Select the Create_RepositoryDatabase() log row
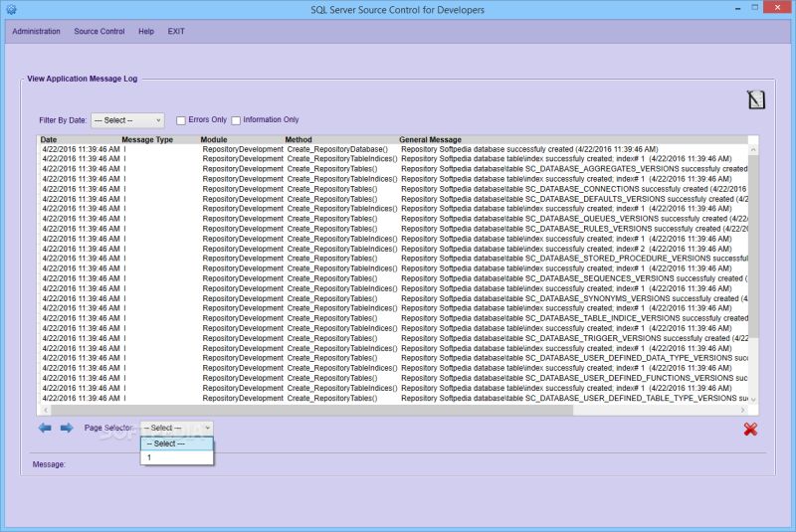 [x=394, y=149]
